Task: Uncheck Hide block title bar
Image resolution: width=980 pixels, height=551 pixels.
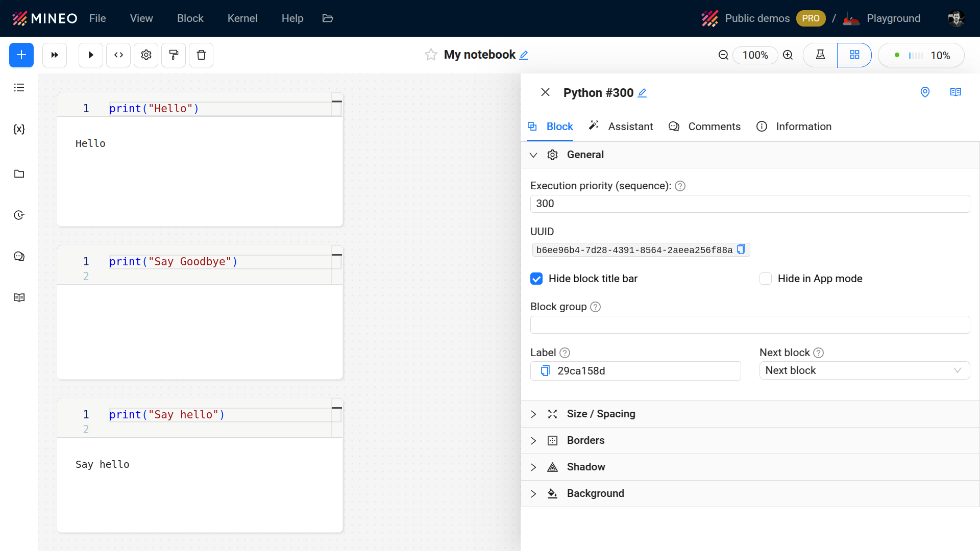Action: (x=536, y=279)
